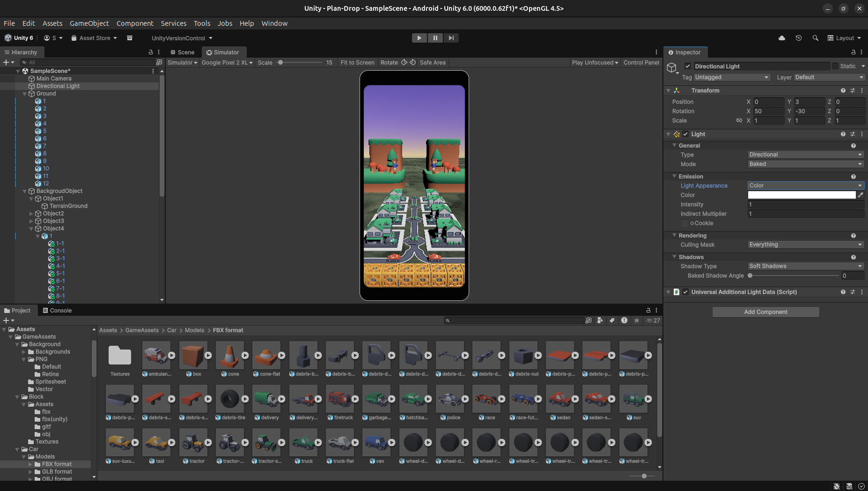868x491 pixels.
Task: Click the Add Component button
Action: (x=765, y=312)
